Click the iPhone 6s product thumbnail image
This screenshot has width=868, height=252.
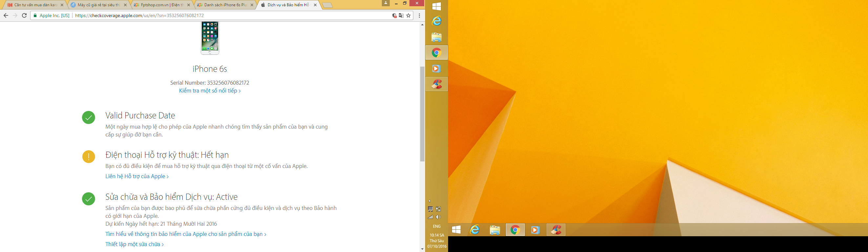[x=210, y=38]
